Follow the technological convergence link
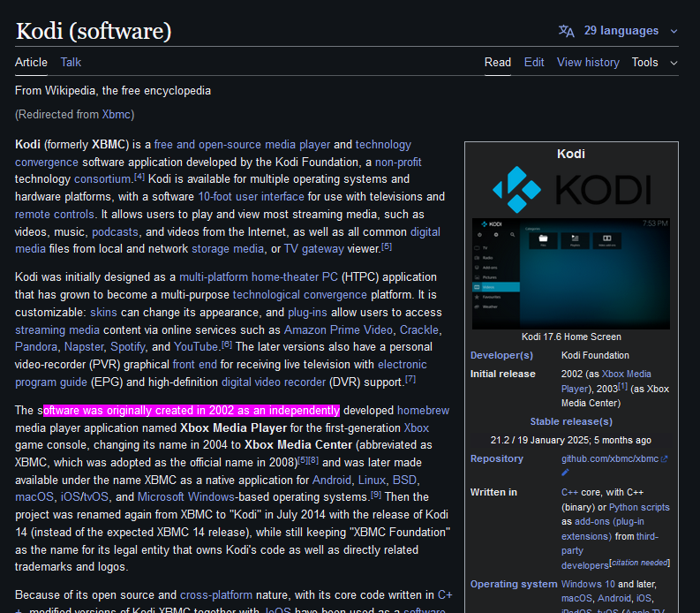Screen dimensions: 700x613 point(300,295)
